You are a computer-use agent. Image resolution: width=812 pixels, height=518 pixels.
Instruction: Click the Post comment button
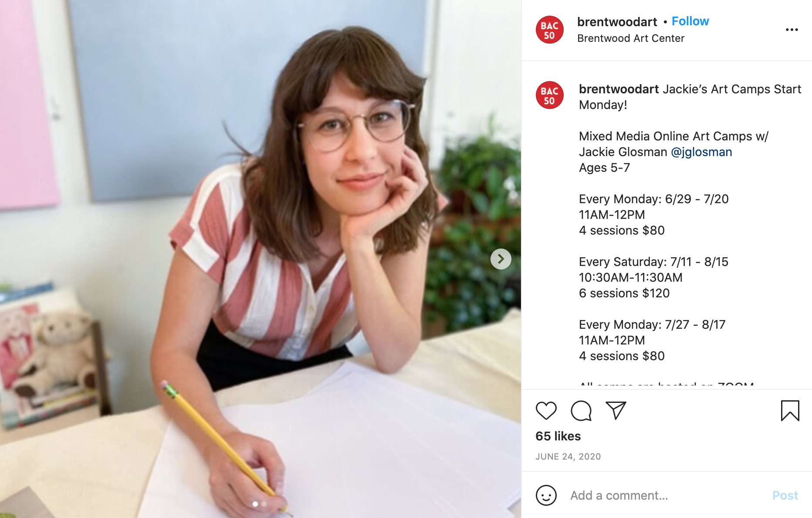pyautogui.click(x=785, y=495)
